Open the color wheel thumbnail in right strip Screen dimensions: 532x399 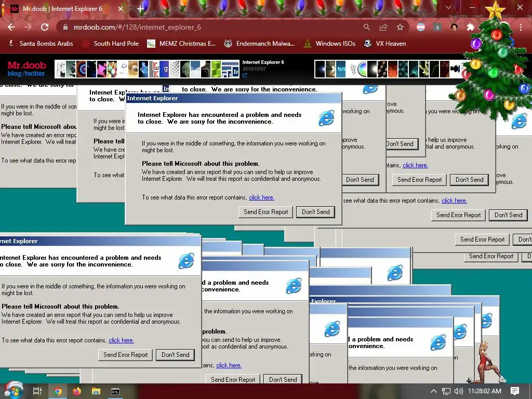coord(362,69)
